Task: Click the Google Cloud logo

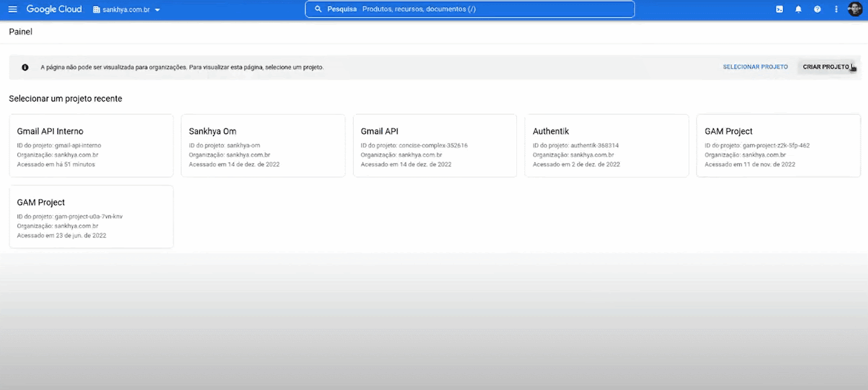Action: (54, 9)
